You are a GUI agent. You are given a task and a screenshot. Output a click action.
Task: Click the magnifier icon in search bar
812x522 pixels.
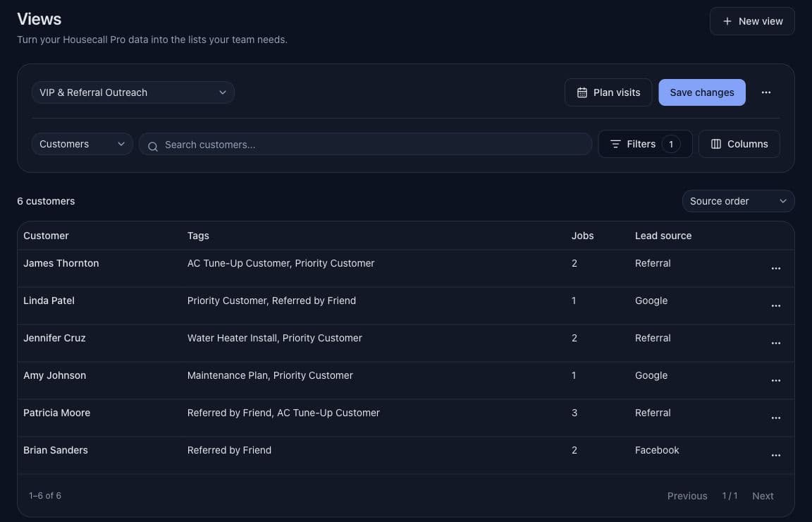(153, 147)
